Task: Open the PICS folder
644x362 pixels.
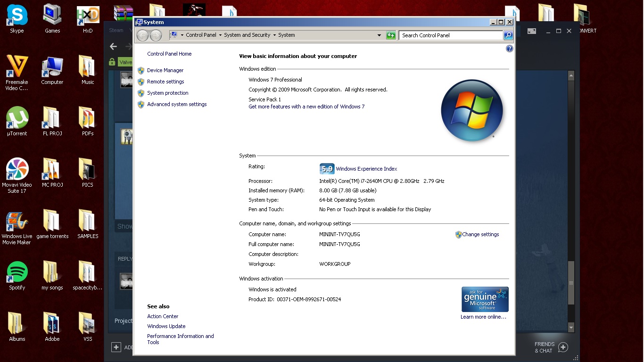Action: tap(88, 173)
